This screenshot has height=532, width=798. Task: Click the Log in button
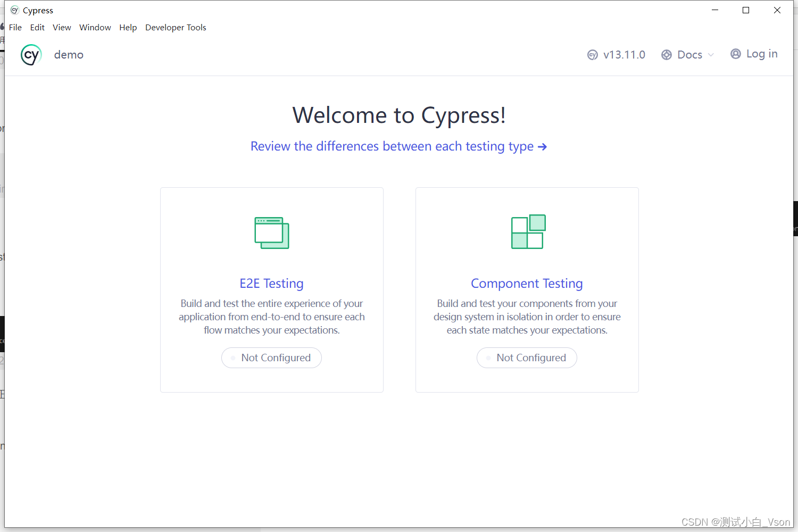coord(754,54)
